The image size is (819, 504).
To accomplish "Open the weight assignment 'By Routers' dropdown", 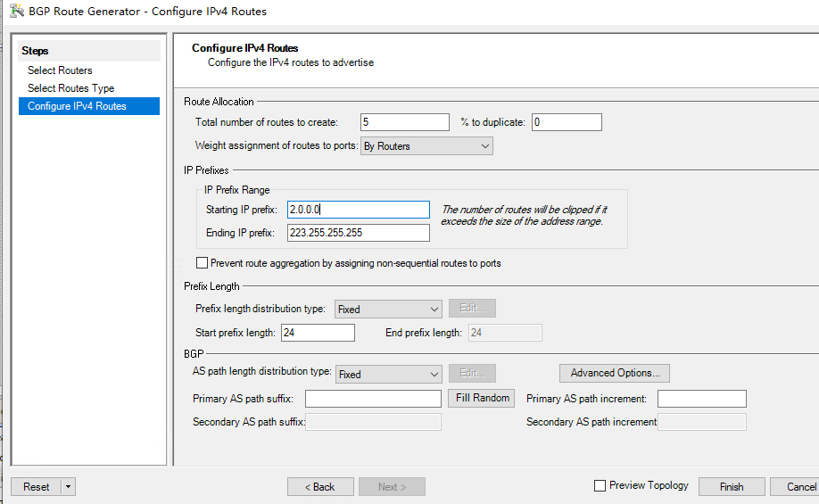I will [426, 146].
